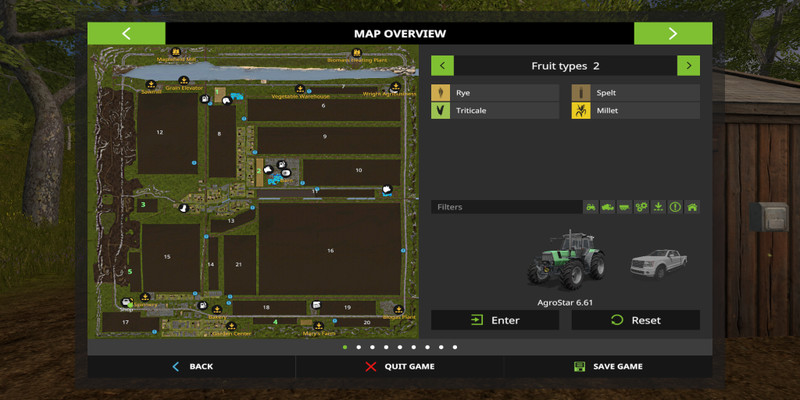Toggle Spelt fruit type display

click(x=635, y=93)
